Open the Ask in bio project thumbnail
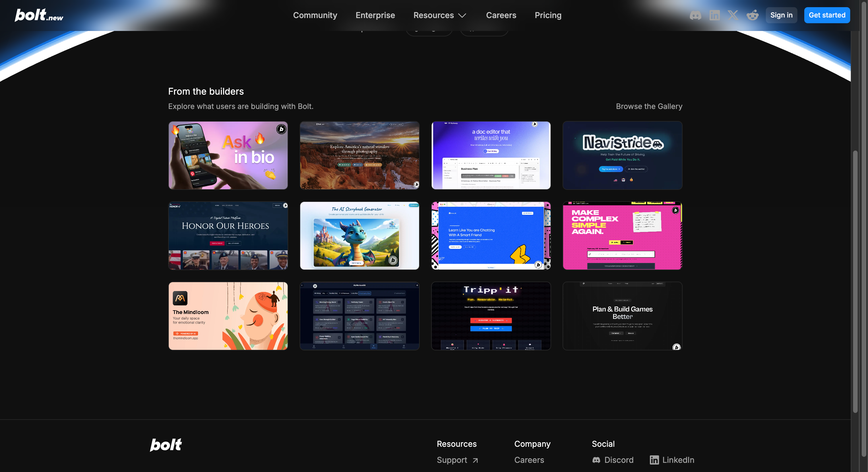Image resolution: width=868 pixels, height=472 pixels. [228, 155]
